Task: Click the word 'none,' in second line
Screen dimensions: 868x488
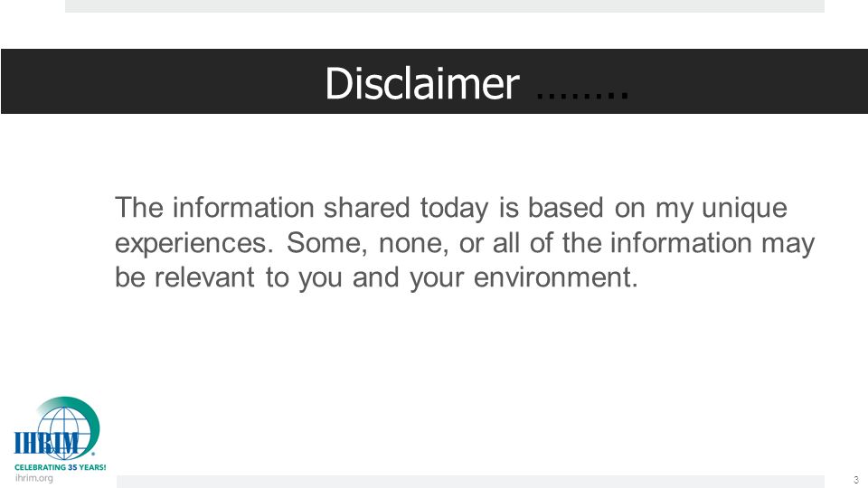Action: [413, 244]
